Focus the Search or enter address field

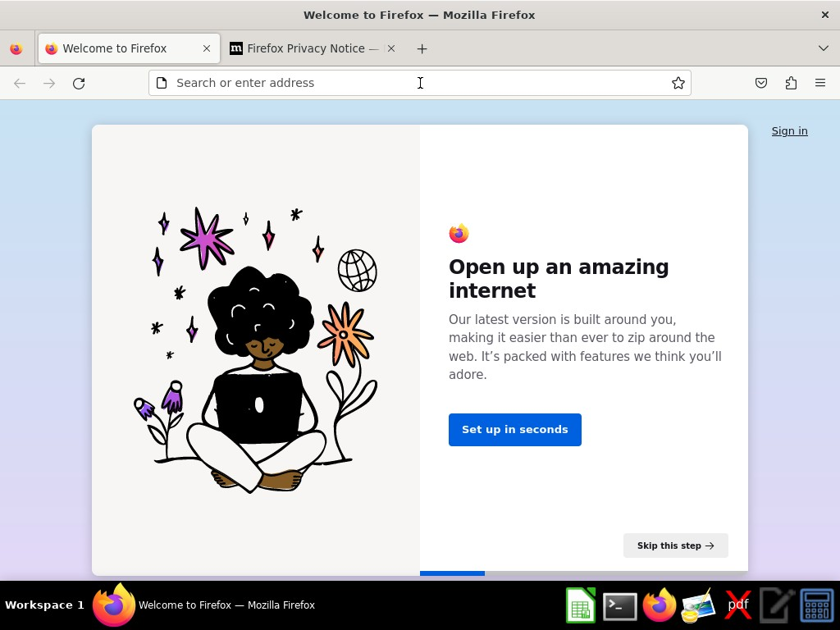coord(419,83)
